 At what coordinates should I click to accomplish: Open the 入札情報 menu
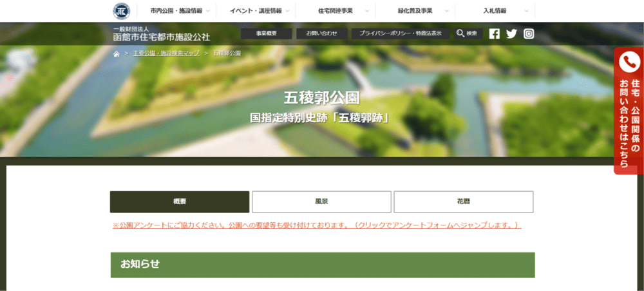pyautogui.click(x=495, y=11)
